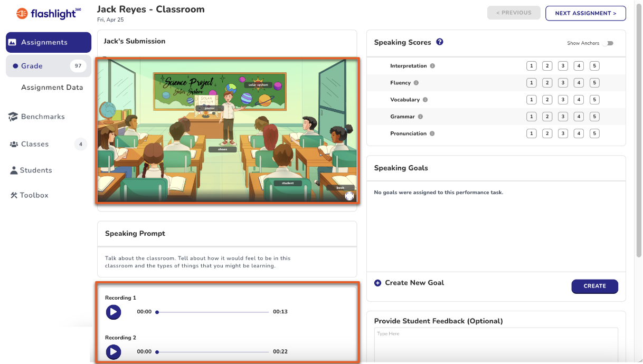Go to Benchmarks
Screen dimensions: 643x364
pos(36,117)
